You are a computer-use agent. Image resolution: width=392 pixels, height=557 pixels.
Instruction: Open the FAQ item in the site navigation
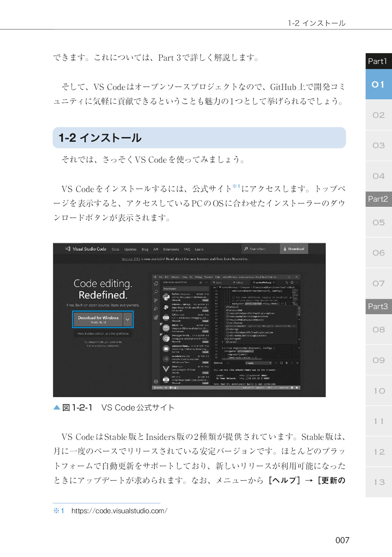coord(187,250)
